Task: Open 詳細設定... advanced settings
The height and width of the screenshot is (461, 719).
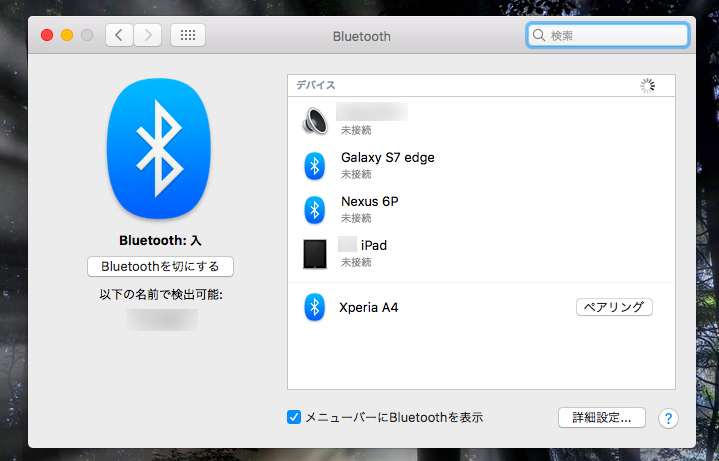Action: point(601,418)
